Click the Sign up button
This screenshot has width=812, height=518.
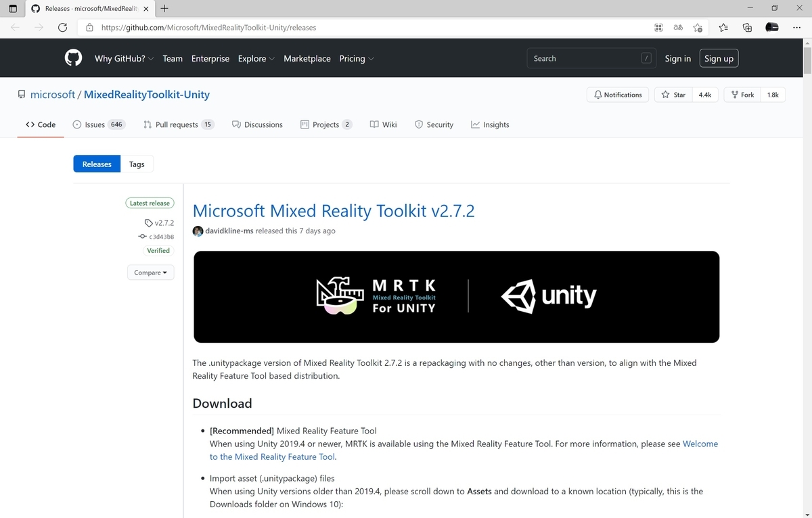719,59
